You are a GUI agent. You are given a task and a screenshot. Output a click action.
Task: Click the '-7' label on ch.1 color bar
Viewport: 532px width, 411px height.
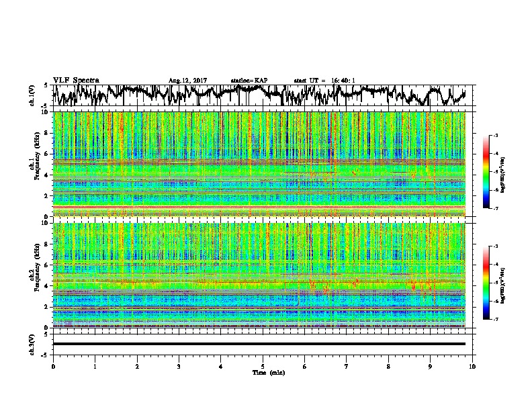495,208
